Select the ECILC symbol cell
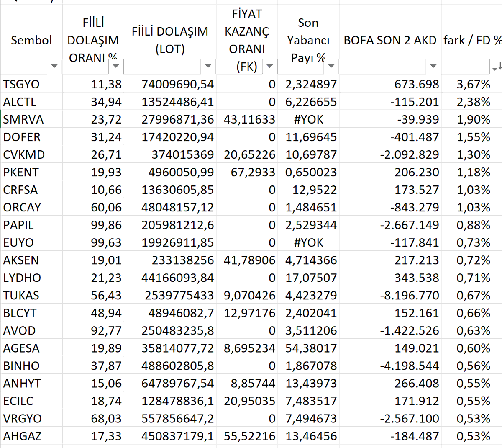 tap(32, 401)
